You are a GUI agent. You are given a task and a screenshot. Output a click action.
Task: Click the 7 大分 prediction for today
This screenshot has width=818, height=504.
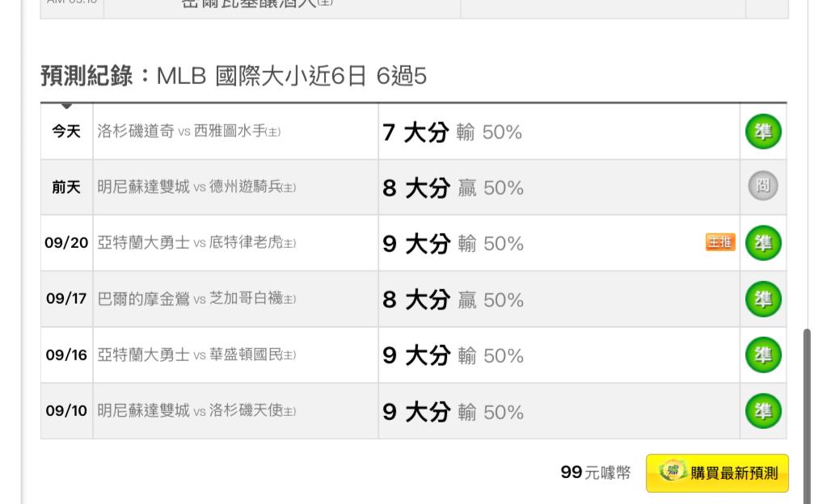415,132
